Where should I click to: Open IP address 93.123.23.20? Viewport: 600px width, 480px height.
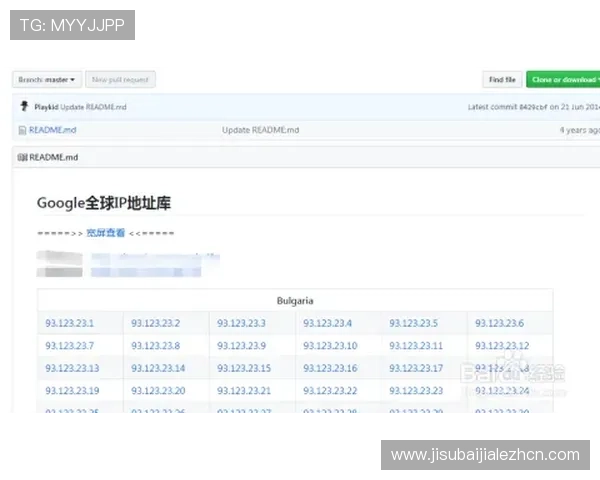158,391
